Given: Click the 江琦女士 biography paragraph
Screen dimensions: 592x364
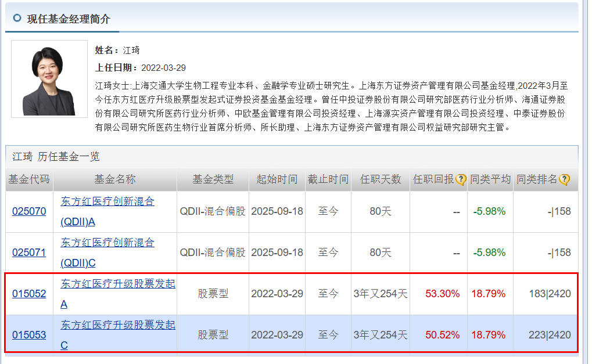Looking at the screenshot, I should click(331, 107).
